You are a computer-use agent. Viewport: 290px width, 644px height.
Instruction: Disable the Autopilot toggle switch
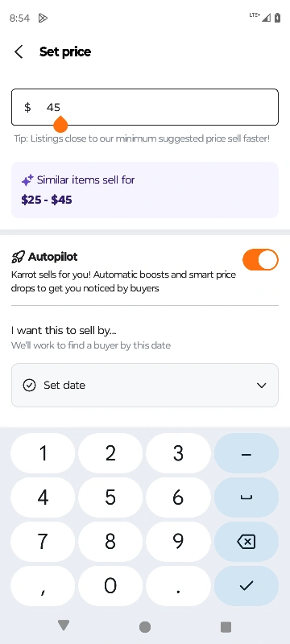point(260,259)
